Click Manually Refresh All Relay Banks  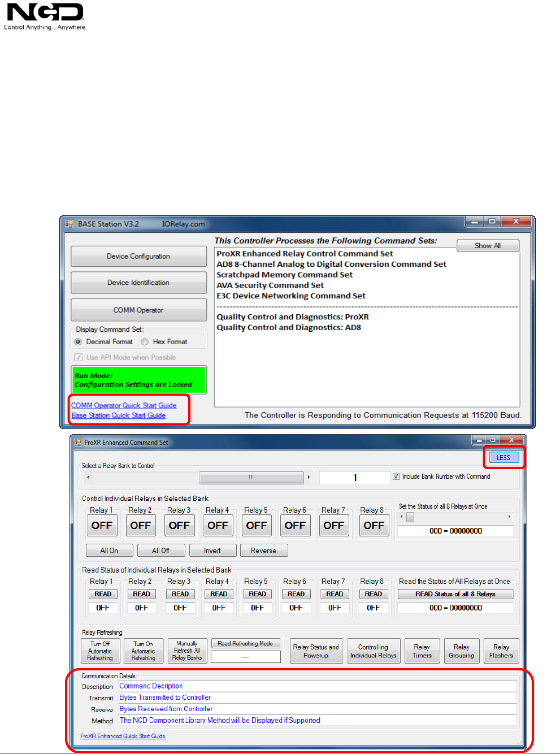tap(187, 651)
